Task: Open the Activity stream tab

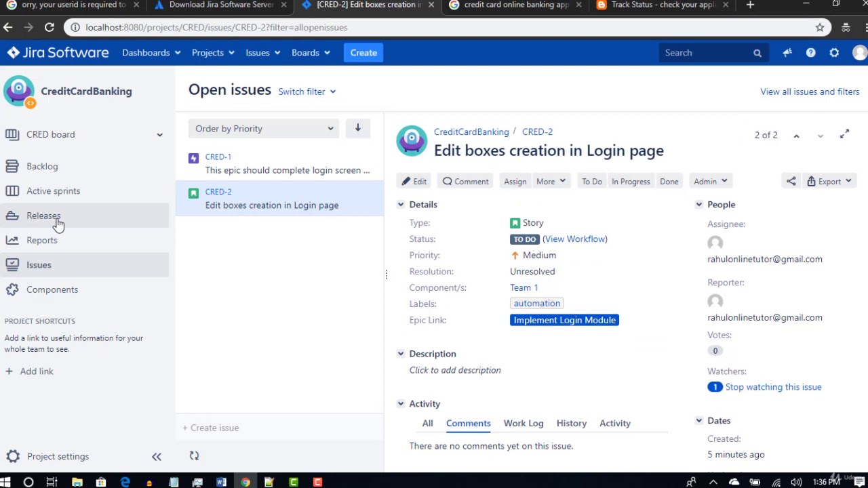Action: coord(615,424)
